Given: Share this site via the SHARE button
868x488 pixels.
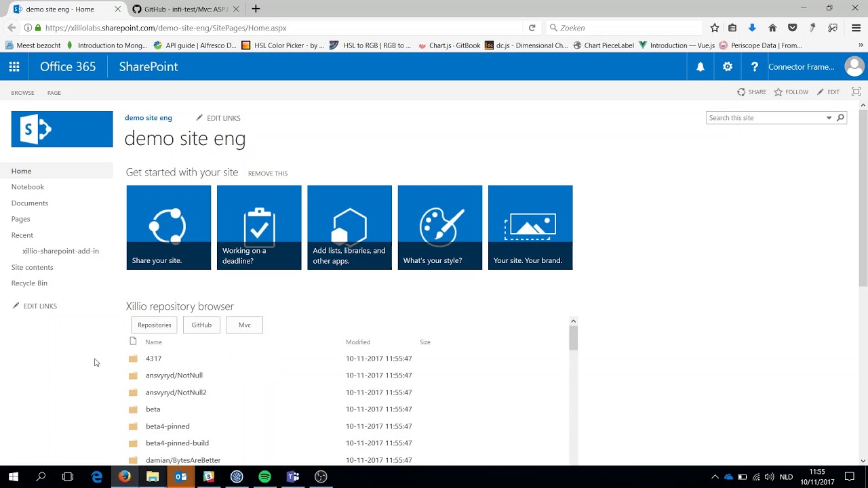Looking at the screenshot, I should pyautogui.click(x=752, y=92).
